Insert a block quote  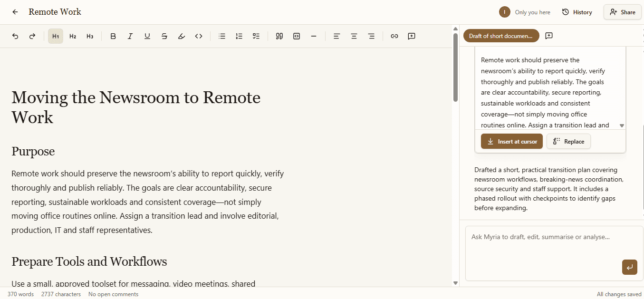point(279,36)
